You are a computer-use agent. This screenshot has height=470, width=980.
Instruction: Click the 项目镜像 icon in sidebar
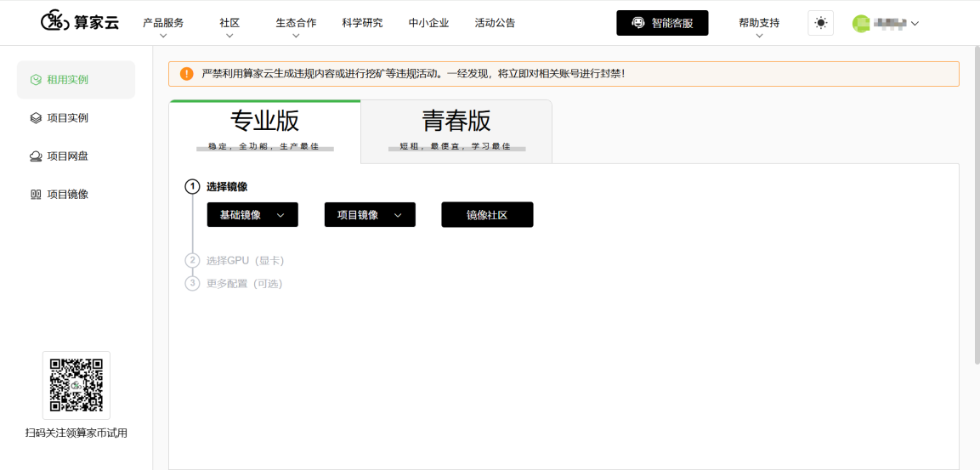pos(36,195)
